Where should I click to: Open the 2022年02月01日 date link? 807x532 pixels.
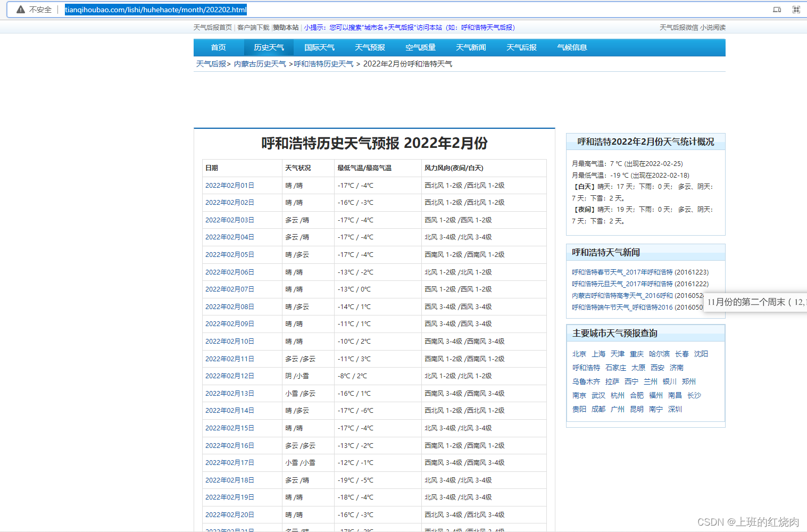230,186
